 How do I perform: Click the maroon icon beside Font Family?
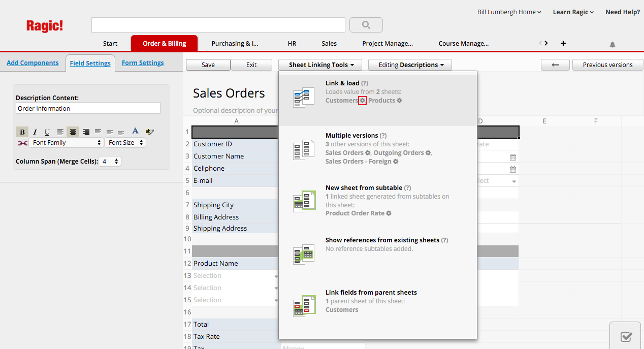point(22,143)
